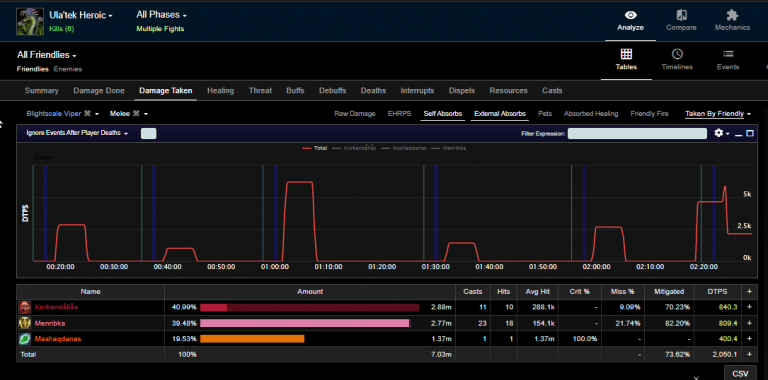The height and width of the screenshot is (380, 768).
Task: Switch to the Resources tab
Action: coord(508,91)
